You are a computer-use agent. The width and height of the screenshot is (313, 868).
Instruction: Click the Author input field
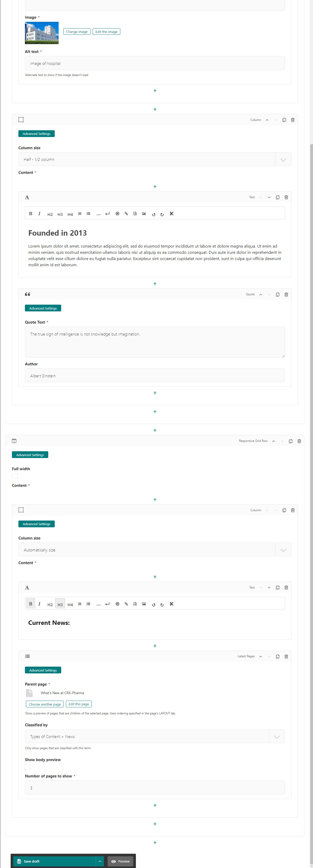155,376
